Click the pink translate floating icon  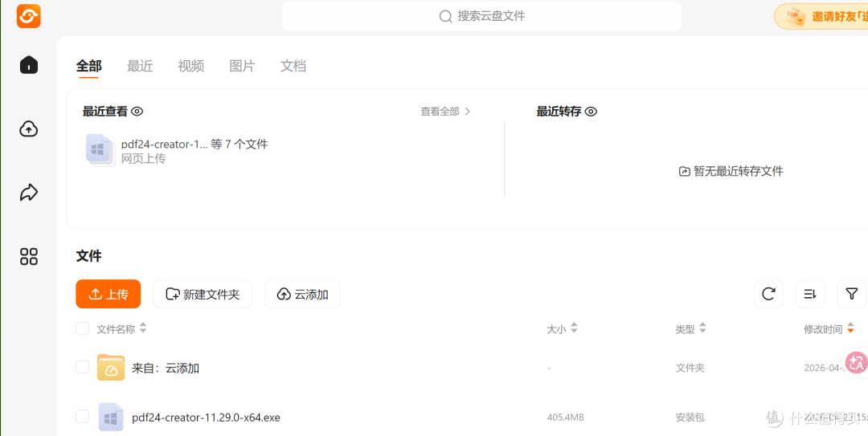tap(856, 363)
